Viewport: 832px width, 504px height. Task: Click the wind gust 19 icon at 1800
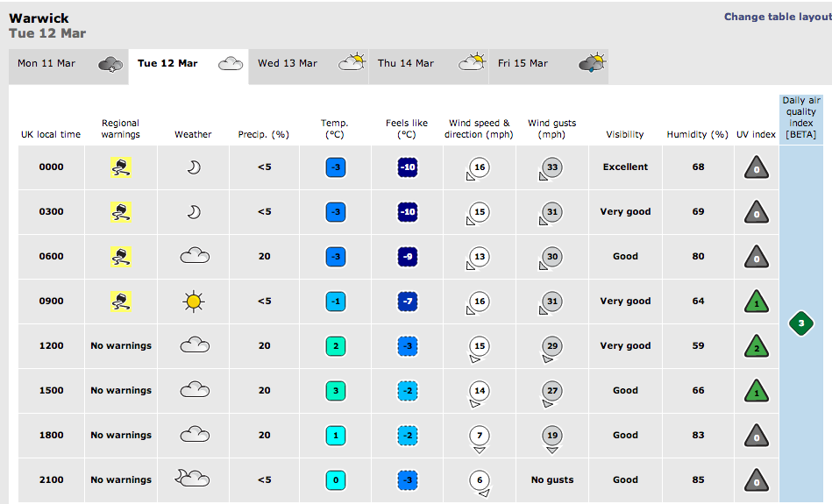552,440
